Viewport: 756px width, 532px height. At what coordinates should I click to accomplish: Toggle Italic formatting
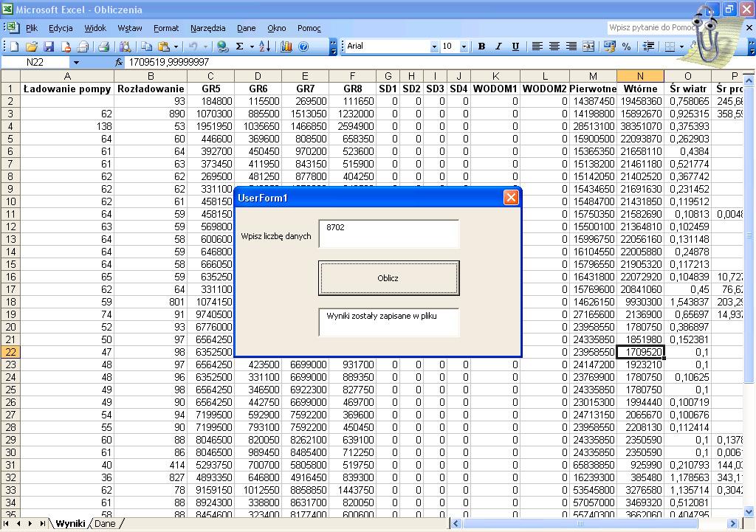[x=498, y=46]
